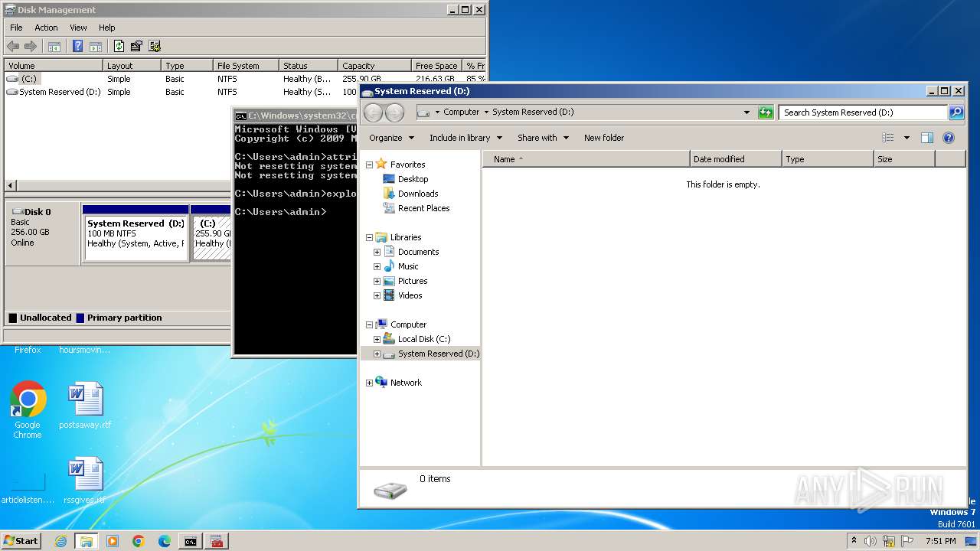
Task: Open the blue Help icon in Disk Management
Action: click(77, 47)
